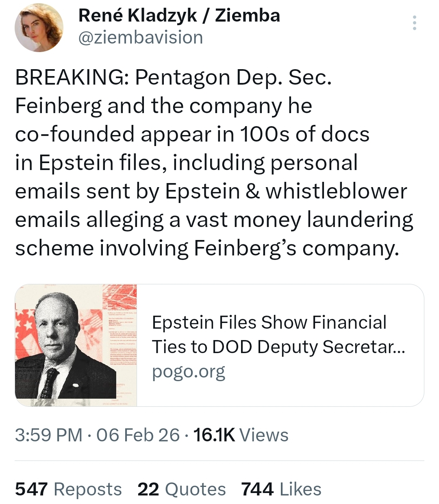Click René Kladzyk's profile avatar photo

point(39,28)
